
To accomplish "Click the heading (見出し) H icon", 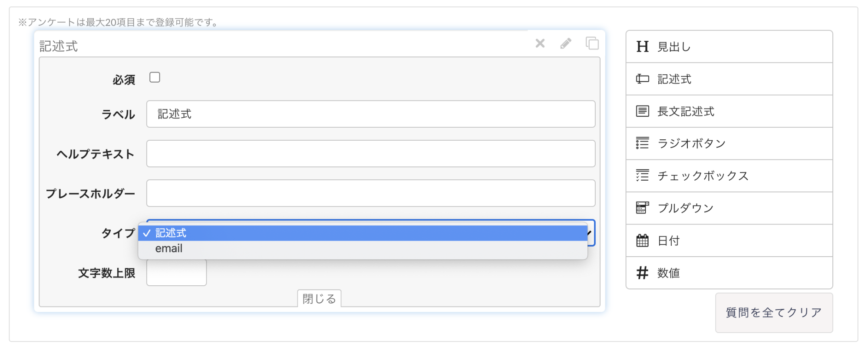I will (x=642, y=46).
